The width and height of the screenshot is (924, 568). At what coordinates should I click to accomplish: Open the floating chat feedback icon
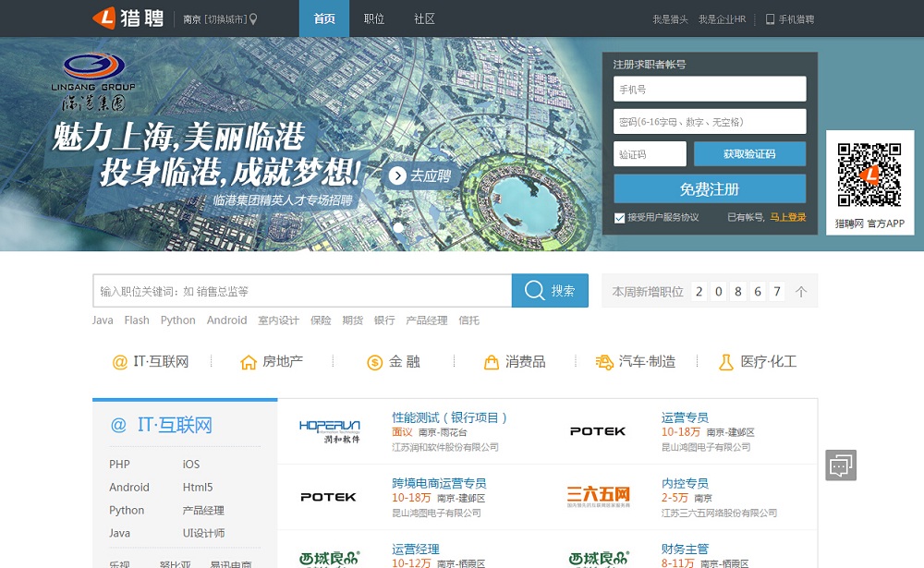point(841,465)
